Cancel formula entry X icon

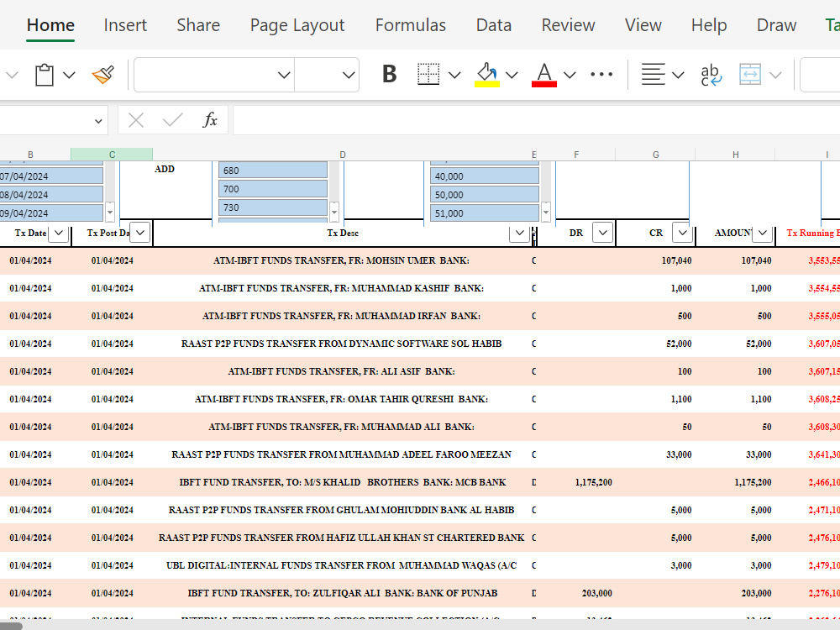point(136,120)
